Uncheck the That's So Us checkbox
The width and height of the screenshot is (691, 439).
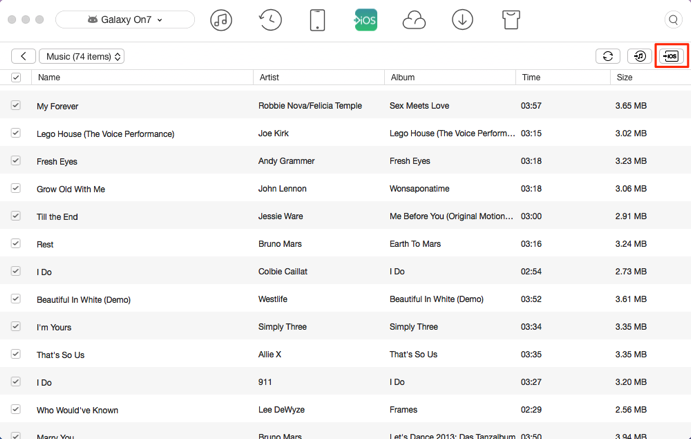(x=16, y=353)
